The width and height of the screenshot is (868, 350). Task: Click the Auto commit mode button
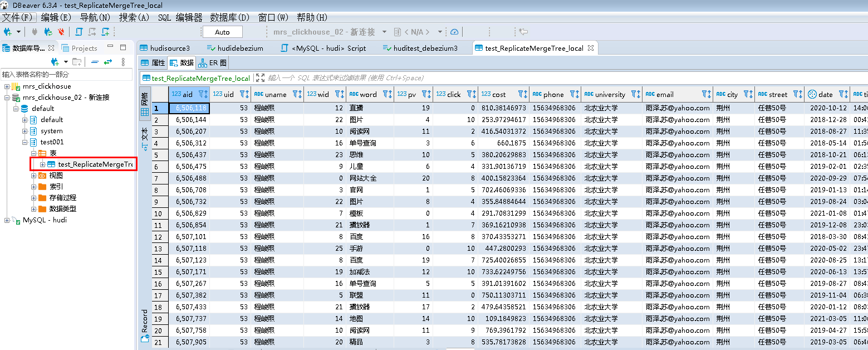(x=222, y=32)
